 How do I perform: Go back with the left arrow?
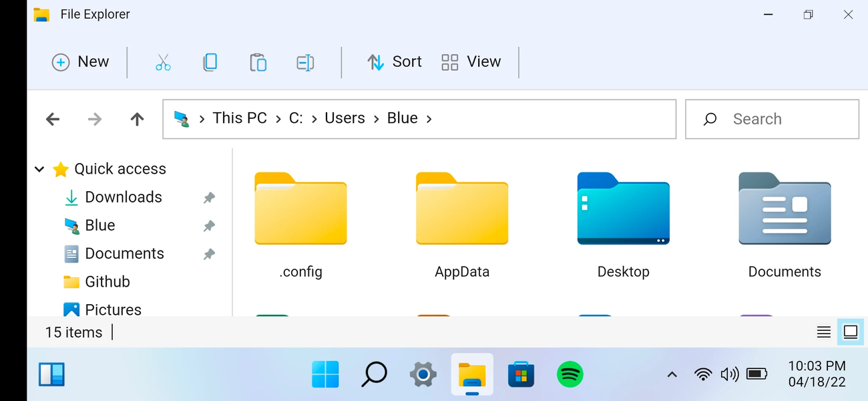[53, 119]
